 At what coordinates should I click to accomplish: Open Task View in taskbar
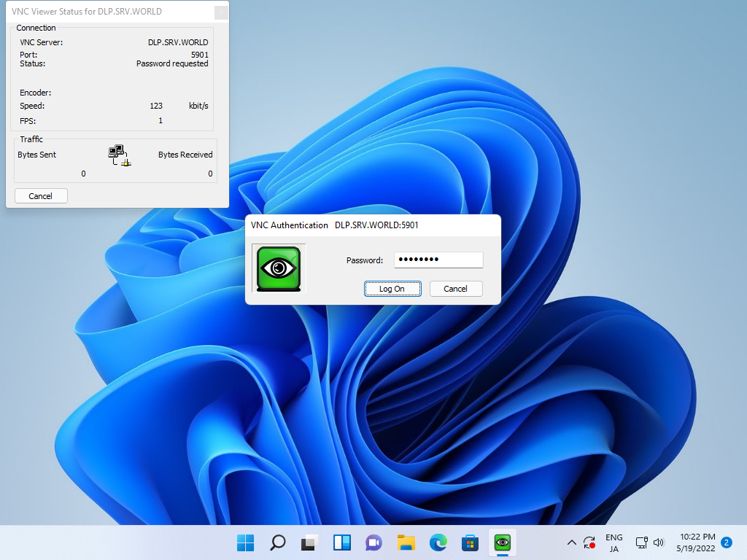coord(309,542)
